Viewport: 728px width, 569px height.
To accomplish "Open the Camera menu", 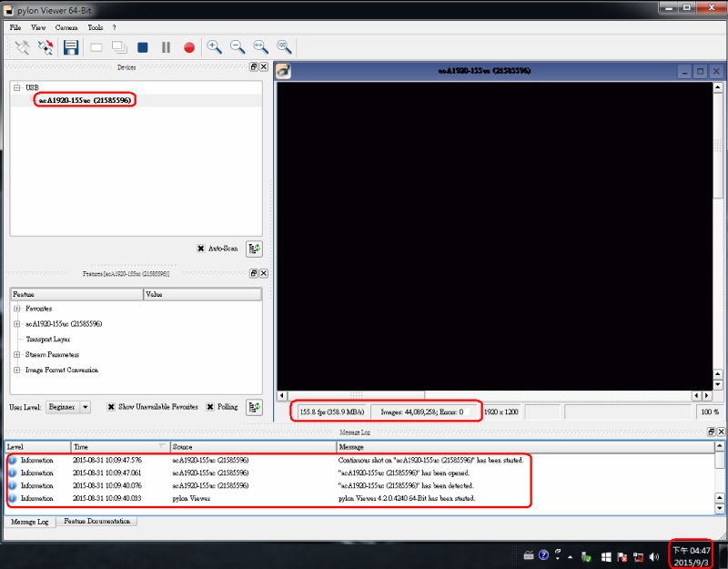I will [66, 27].
